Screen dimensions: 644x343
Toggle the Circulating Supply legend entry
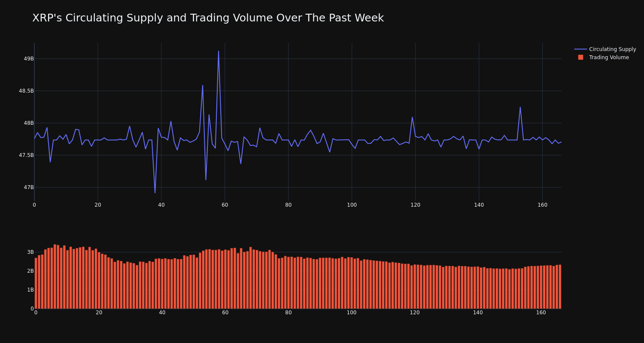coord(605,49)
